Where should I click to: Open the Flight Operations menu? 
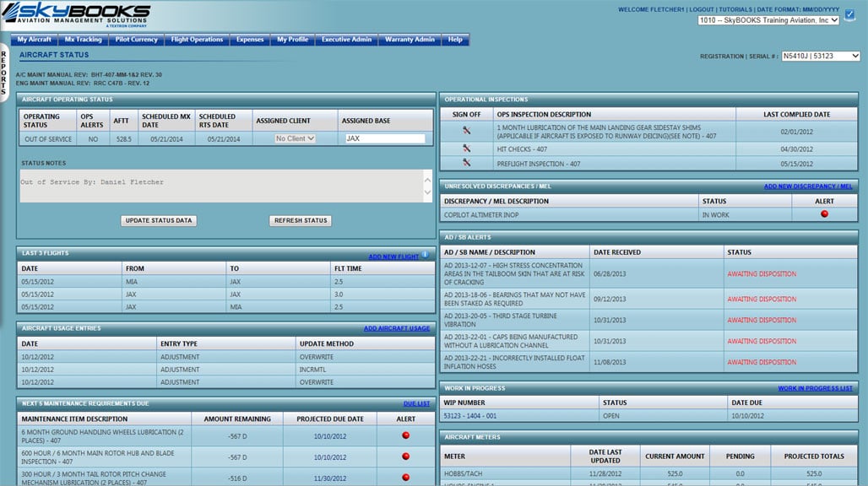[197, 40]
